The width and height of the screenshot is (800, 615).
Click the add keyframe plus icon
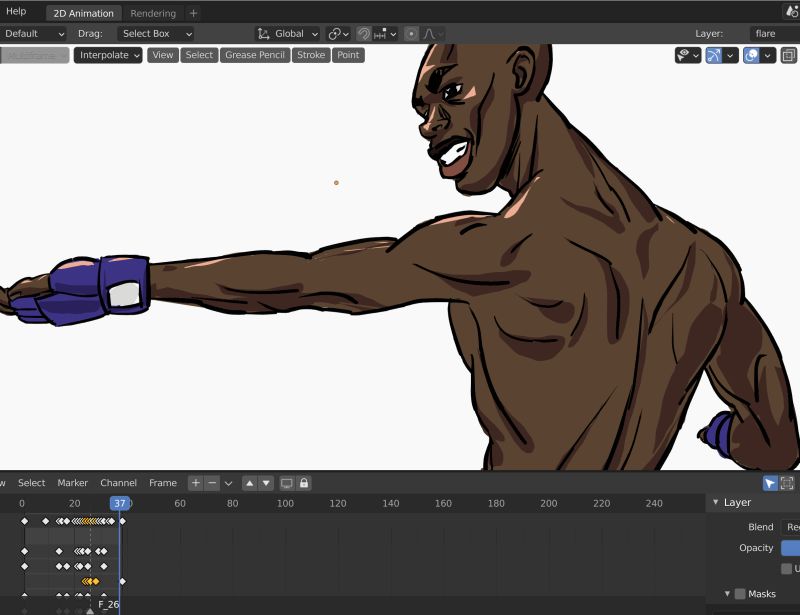tap(196, 483)
